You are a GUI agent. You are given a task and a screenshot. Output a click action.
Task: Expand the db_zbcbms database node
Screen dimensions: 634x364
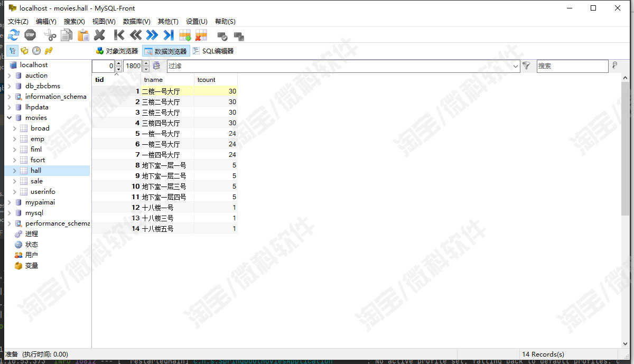click(x=9, y=86)
